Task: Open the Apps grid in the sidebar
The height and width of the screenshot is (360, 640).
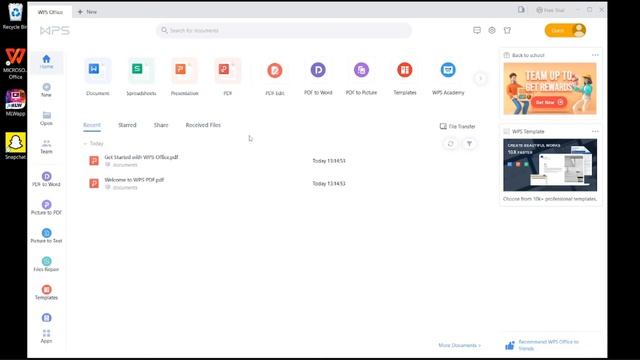Action: 47,336
